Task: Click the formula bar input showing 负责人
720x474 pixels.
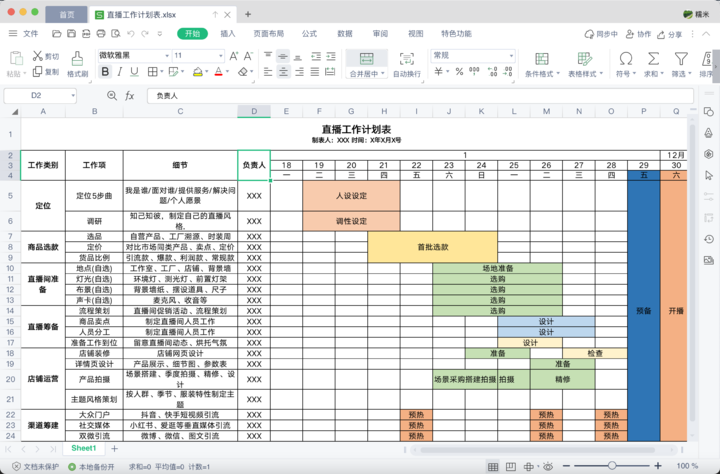Action: click(x=420, y=96)
